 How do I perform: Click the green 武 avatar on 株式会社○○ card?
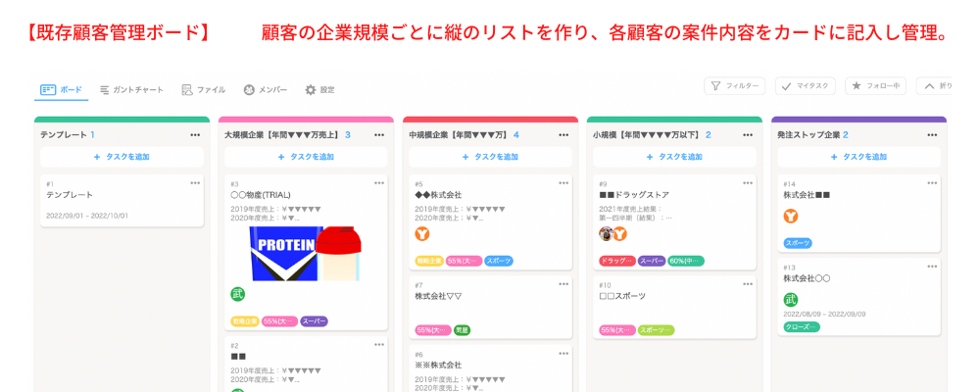791,300
